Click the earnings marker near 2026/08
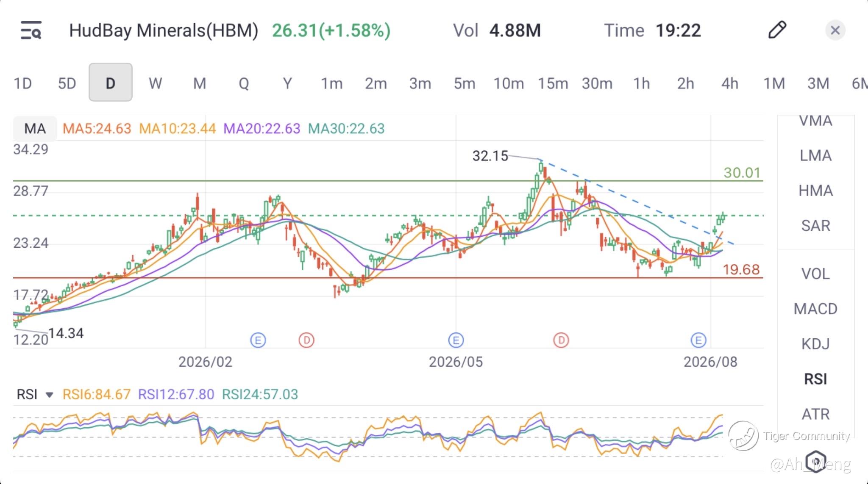 (x=698, y=340)
